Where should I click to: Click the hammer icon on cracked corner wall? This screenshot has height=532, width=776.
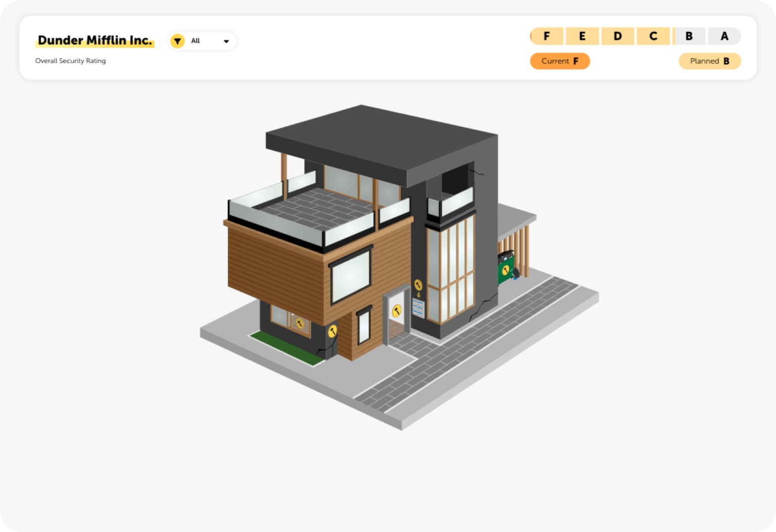(x=332, y=331)
